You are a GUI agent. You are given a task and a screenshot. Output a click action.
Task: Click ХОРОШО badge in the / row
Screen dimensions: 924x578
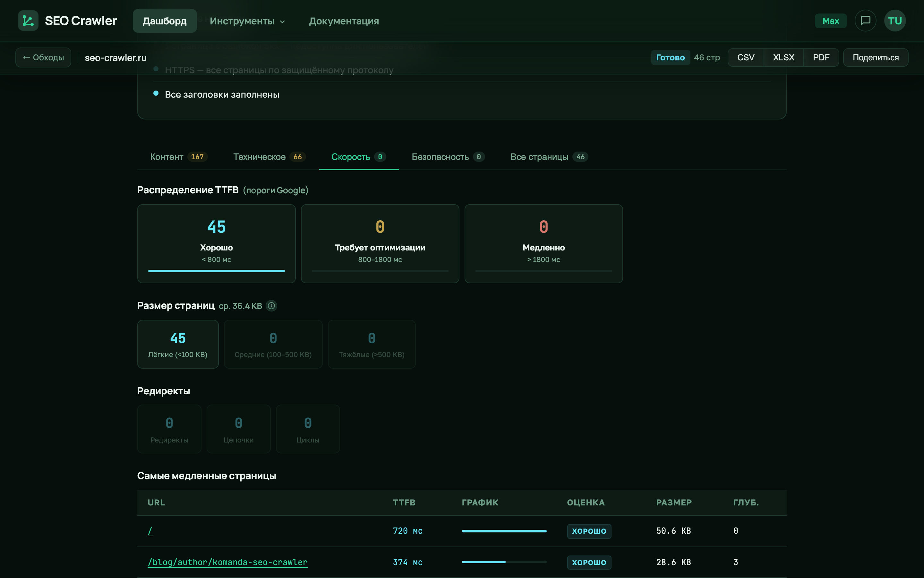tap(589, 531)
